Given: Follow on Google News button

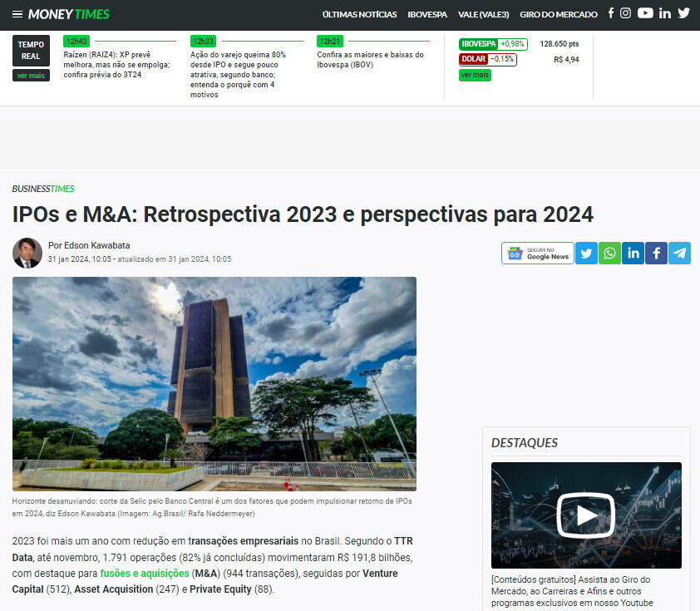Looking at the screenshot, I should [x=538, y=254].
